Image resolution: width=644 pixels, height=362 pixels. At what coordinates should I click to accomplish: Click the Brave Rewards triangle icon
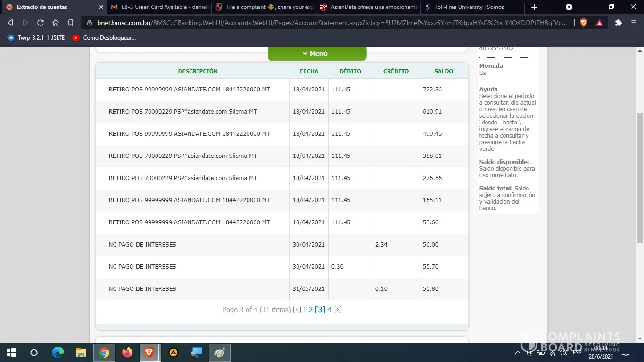point(599,23)
